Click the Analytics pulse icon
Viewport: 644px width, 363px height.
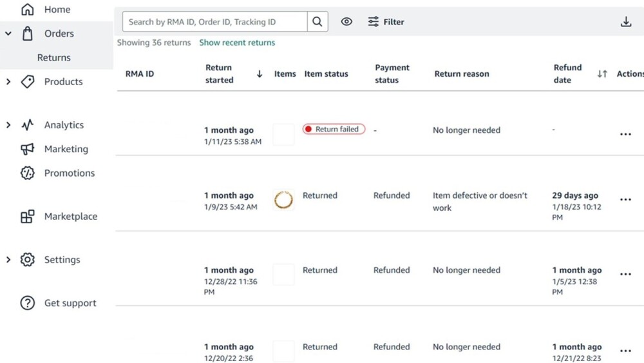pos(27,125)
